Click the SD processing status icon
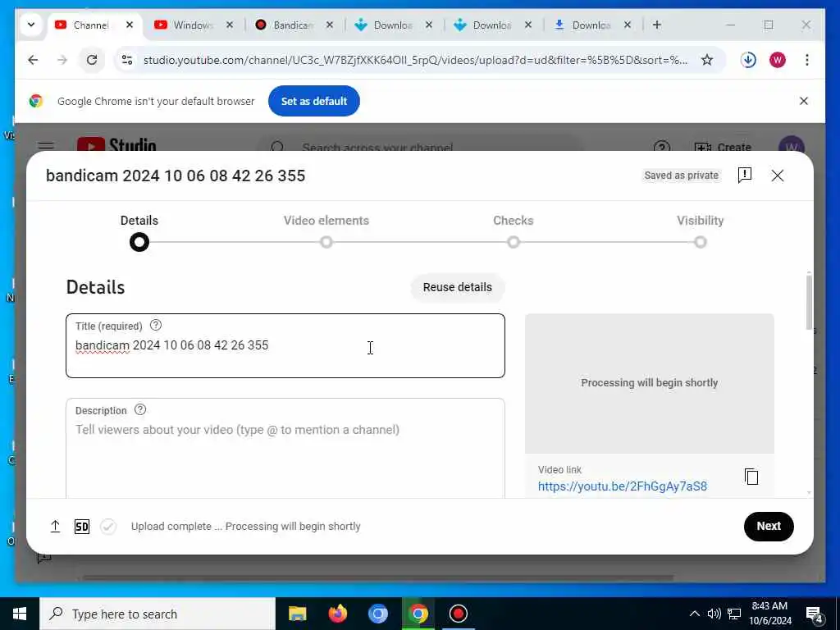The image size is (840, 630). [82, 527]
